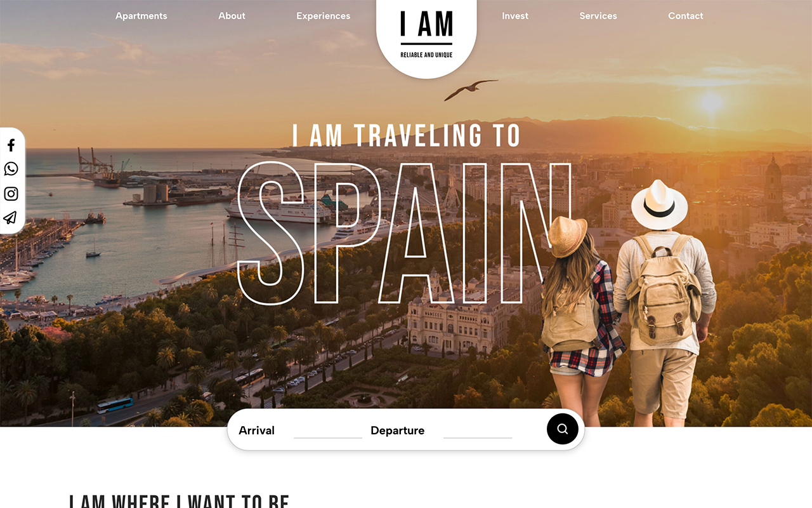Click the outlined SPAIN hero text

(x=404, y=234)
